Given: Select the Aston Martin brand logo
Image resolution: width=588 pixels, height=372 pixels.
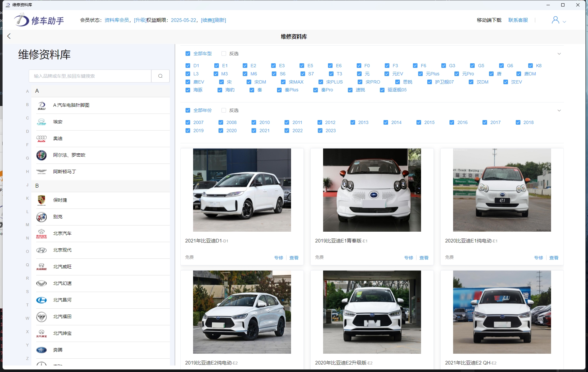Looking at the screenshot, I should tap(41, 172).
